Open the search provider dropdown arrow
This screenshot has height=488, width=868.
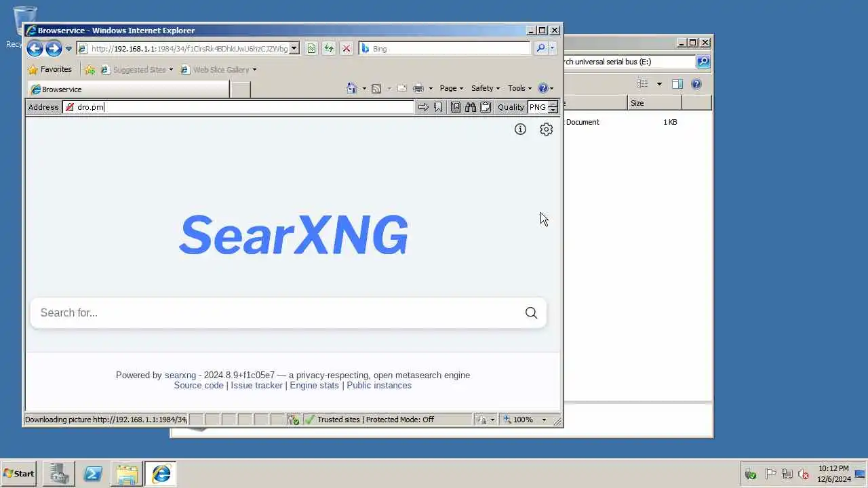coord(553,48)
